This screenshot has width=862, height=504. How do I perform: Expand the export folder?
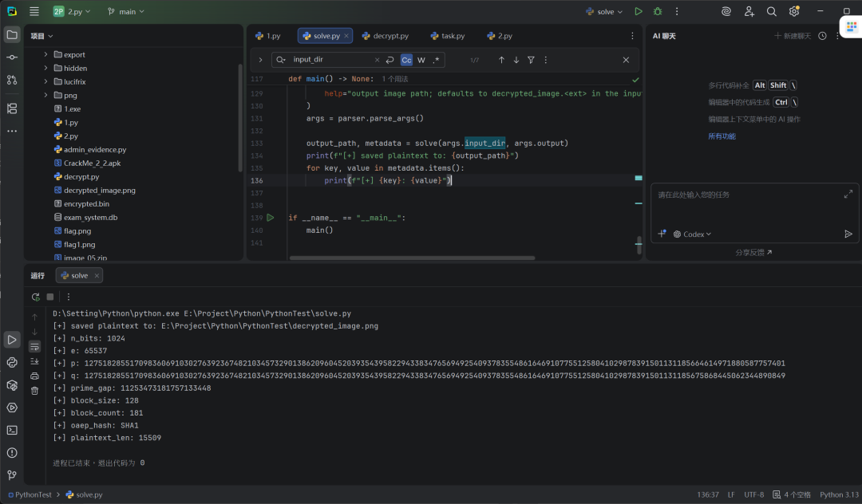(x=45, y=54)
